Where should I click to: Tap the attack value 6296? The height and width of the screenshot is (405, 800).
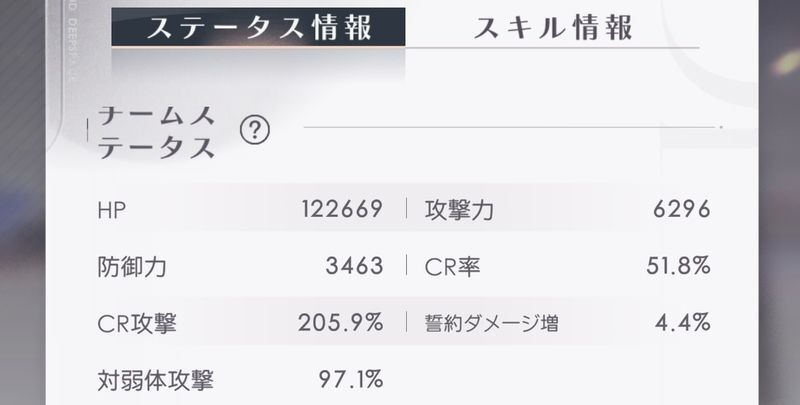[682, 209]
